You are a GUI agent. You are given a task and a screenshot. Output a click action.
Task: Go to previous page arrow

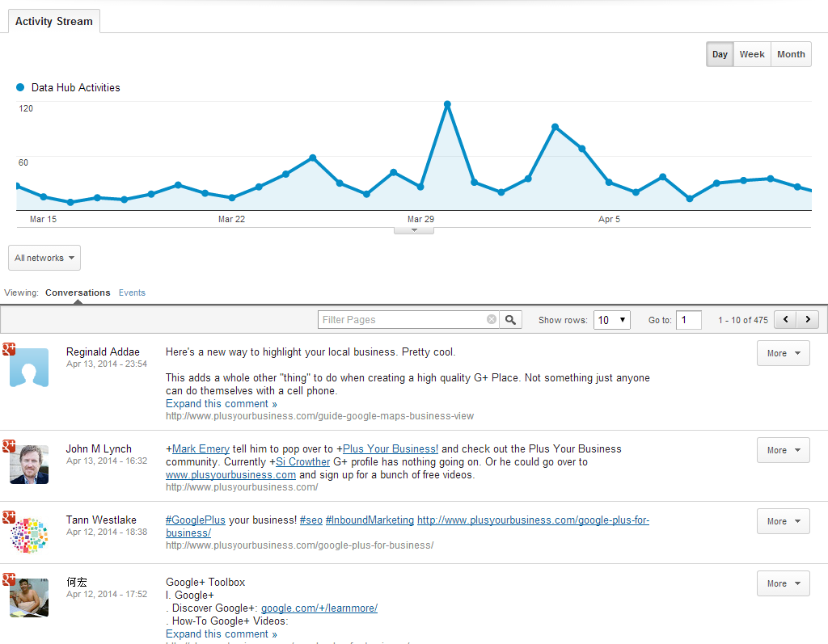786,319
